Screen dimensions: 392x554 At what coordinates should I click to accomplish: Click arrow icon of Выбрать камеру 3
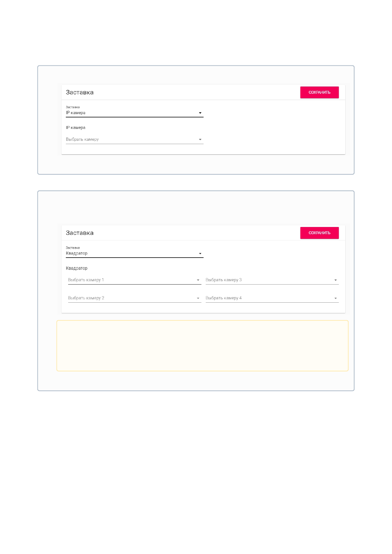(336, 280)
